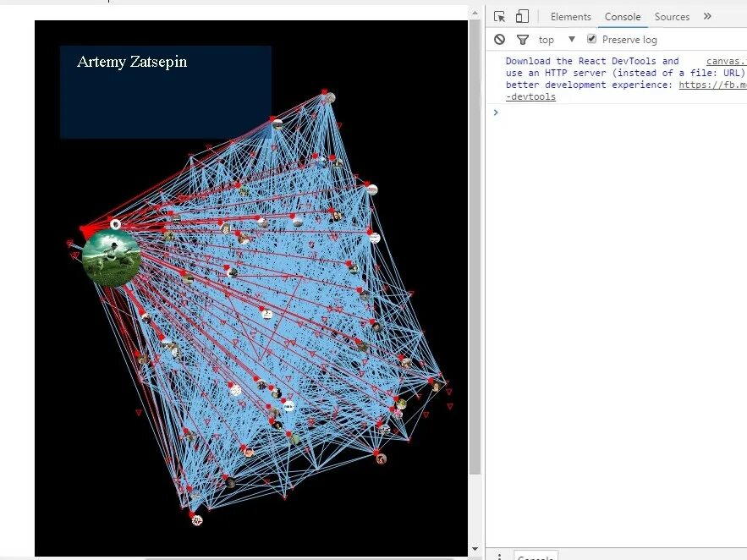Select the bottommost graph node avatar
Viewport: 747px width, 560px height.
pyautogui.click(x=197, y=520)
